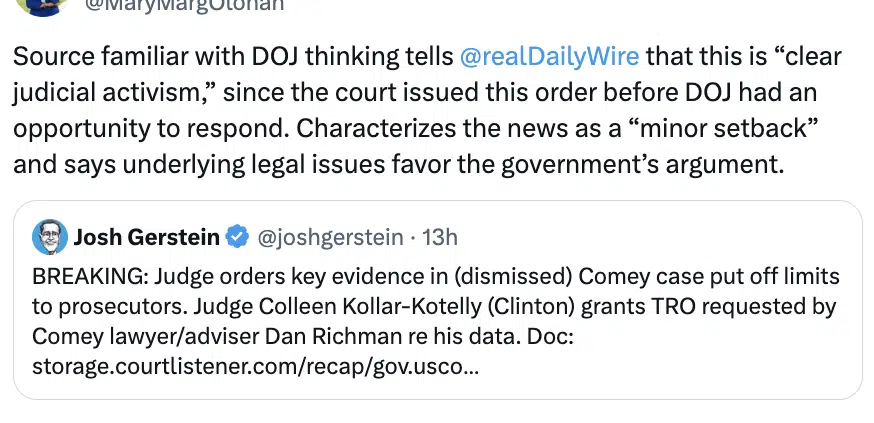Click the 13h timestamp
The image size is (874, 423).
point(439,238)
